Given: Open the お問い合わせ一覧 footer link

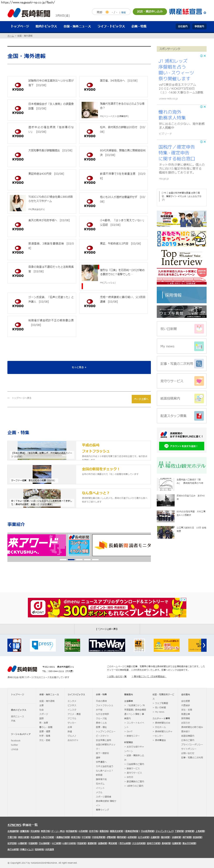Looking at the screenshot, I should tap(117, 677).
